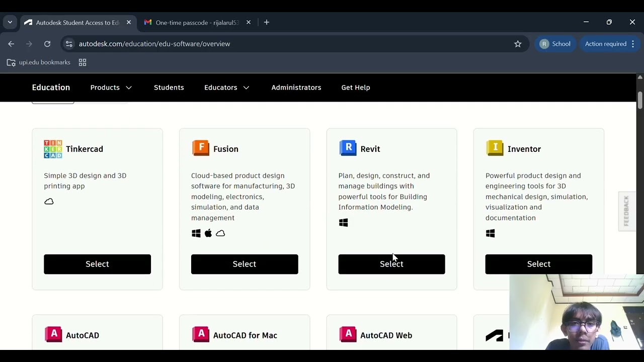
Task: Open the tab search dropdown arrow
Action: pos(10,22)
